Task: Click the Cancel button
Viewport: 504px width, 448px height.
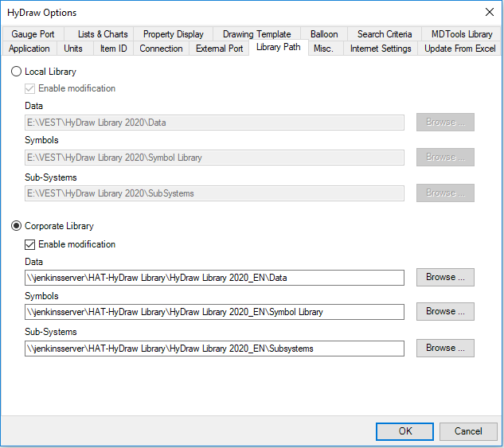Action: pyautogui.click(x=468, y=431)
